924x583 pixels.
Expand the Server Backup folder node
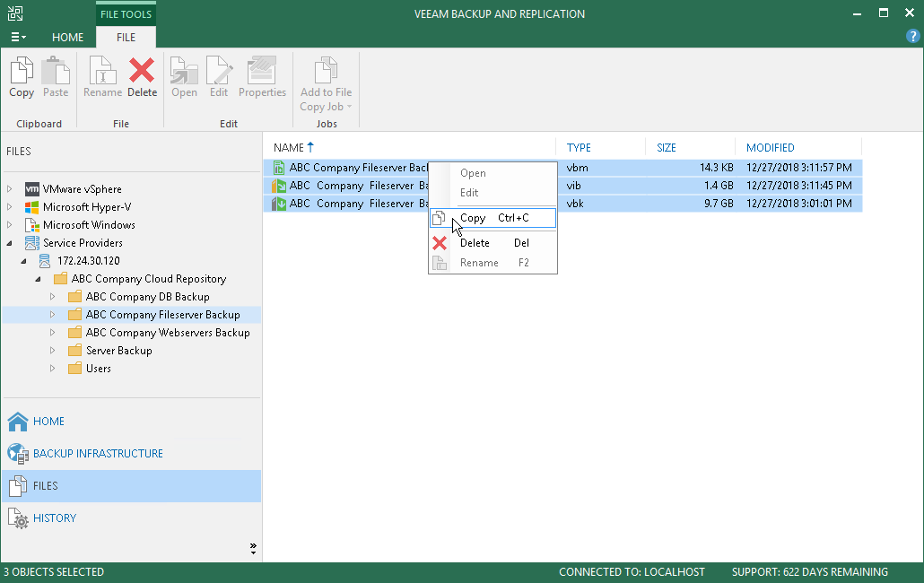pyautogui.click(x=52, y=351)
